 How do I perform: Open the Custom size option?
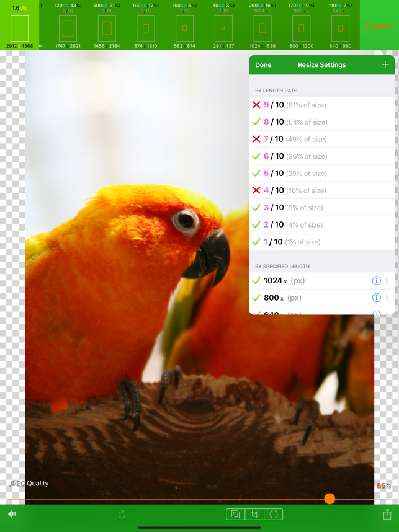(x=379, y=26)
